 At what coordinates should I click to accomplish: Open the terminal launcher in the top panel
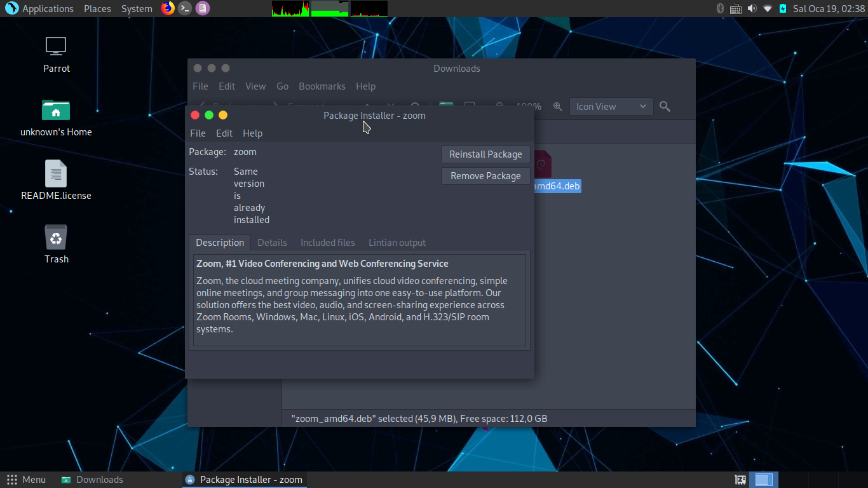(x=185, y=8)
